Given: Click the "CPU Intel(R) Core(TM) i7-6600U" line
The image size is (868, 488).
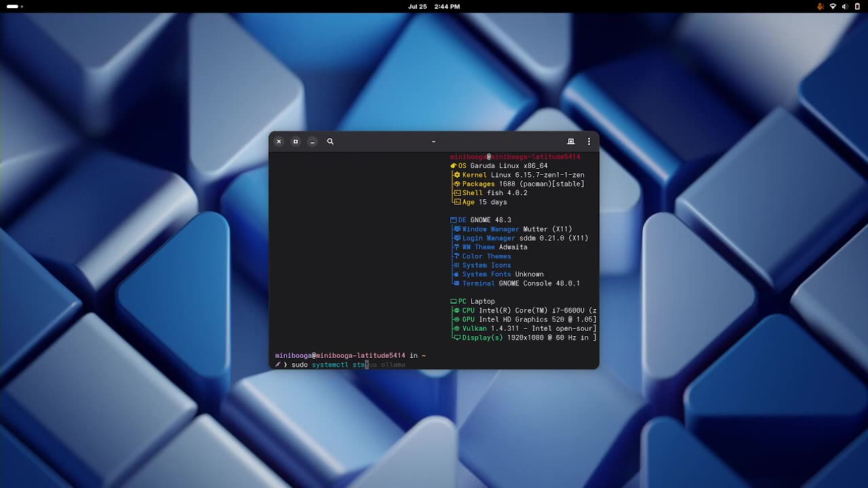Looking at the screenshot, I should [526, 310].
